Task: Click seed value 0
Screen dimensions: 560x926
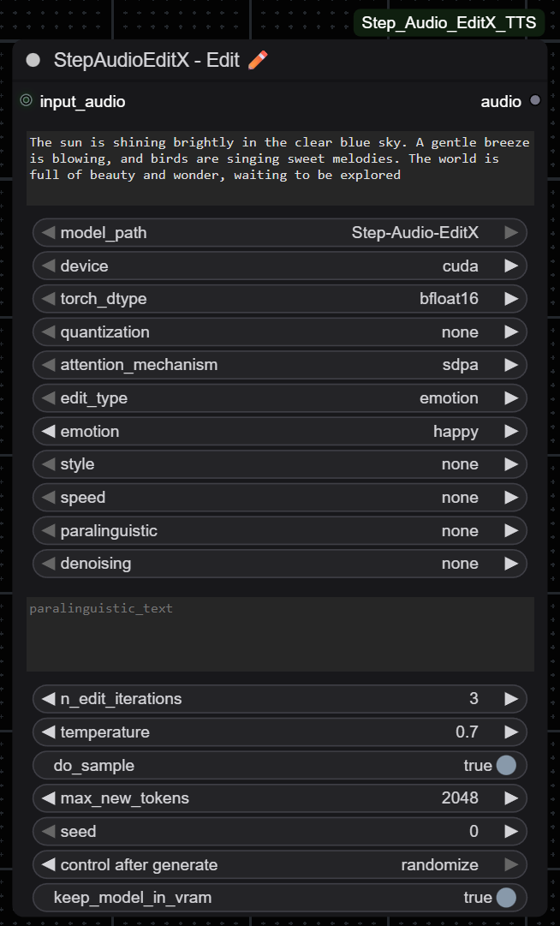Action: click(474, 831)
